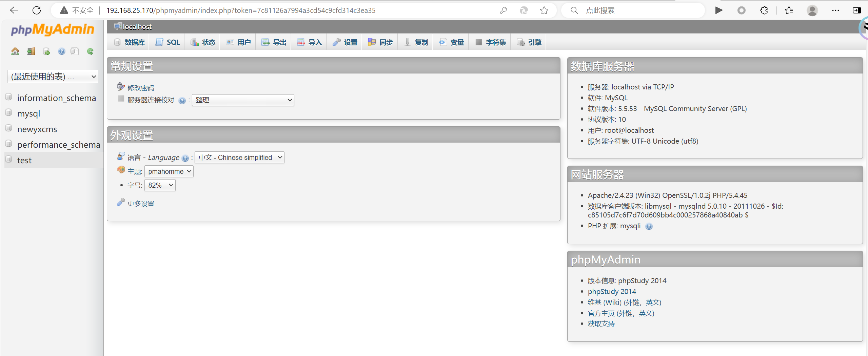Click the text 用户: root@localhost
The width and height of the screenshot is (868, 356).
pyautogui.click(x=620, y=130)
